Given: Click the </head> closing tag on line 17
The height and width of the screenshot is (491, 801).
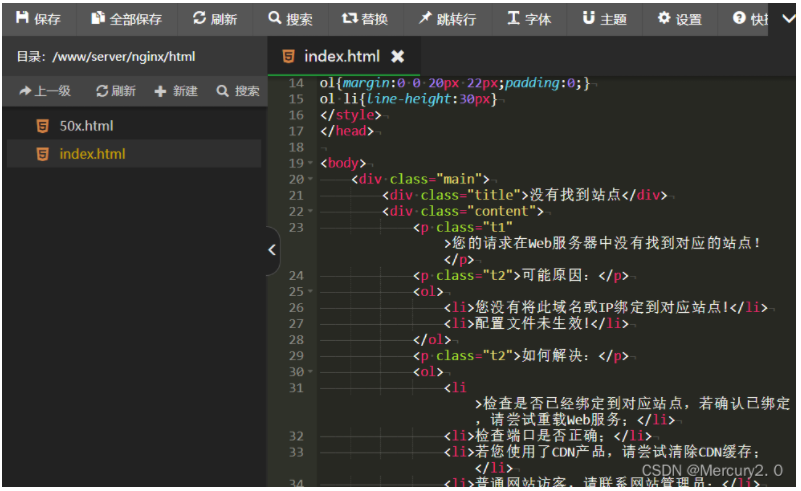Looking at the screenshot, I should pyautogui.click(x=347, y=131).
